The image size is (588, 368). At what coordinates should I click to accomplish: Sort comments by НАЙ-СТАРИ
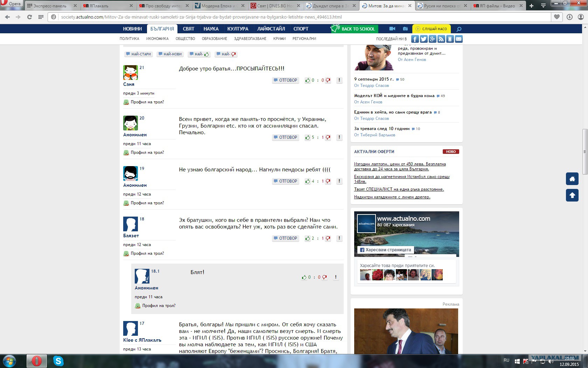[139, 54]
